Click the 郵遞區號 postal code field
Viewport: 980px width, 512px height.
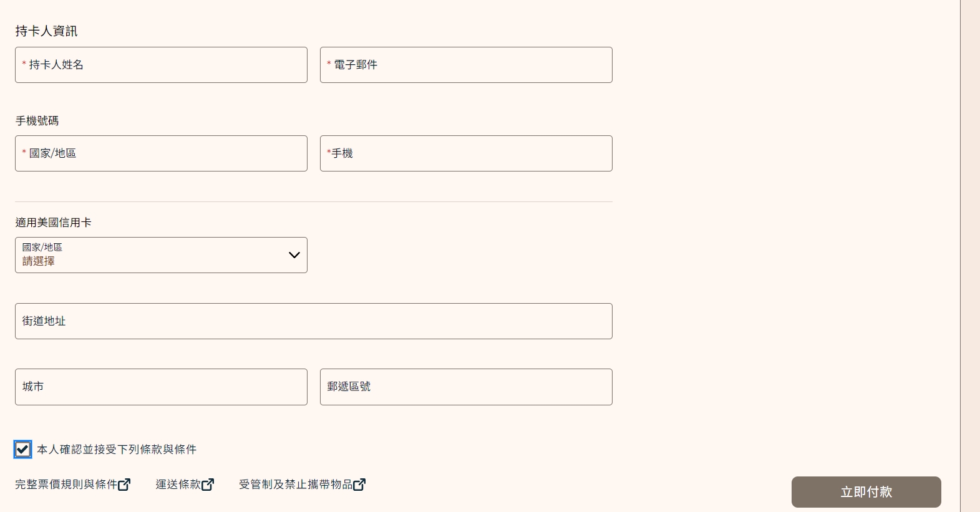pos(465,387)
